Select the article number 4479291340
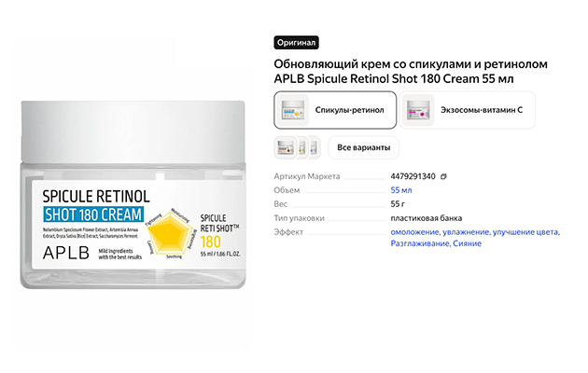The height and width of the screenshot is (373, 588). click(x=413, y=176)
